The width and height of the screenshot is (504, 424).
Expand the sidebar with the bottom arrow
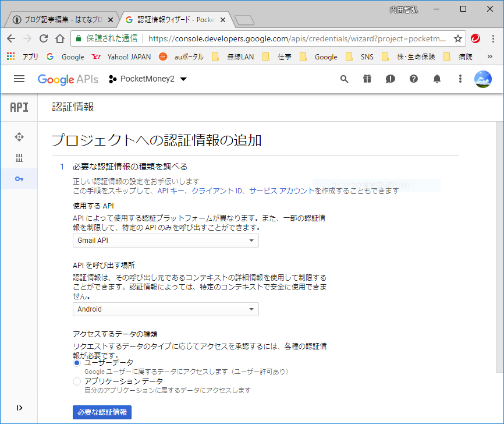click(19, 408)
